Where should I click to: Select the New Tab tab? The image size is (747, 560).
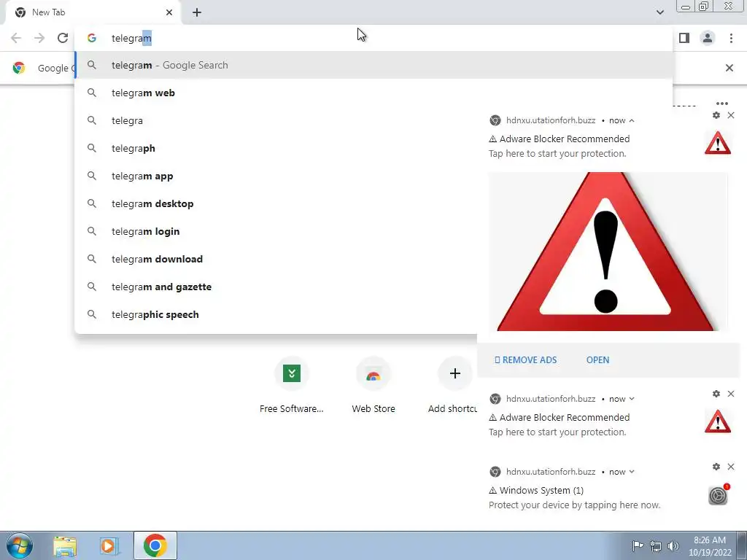93,12
